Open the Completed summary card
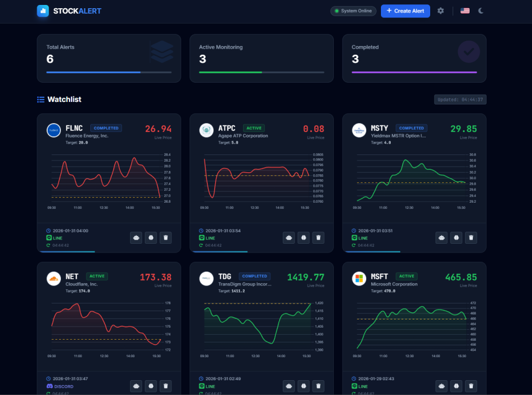Image resolution: width=532 pixels, height=395 pixels. 414,58
